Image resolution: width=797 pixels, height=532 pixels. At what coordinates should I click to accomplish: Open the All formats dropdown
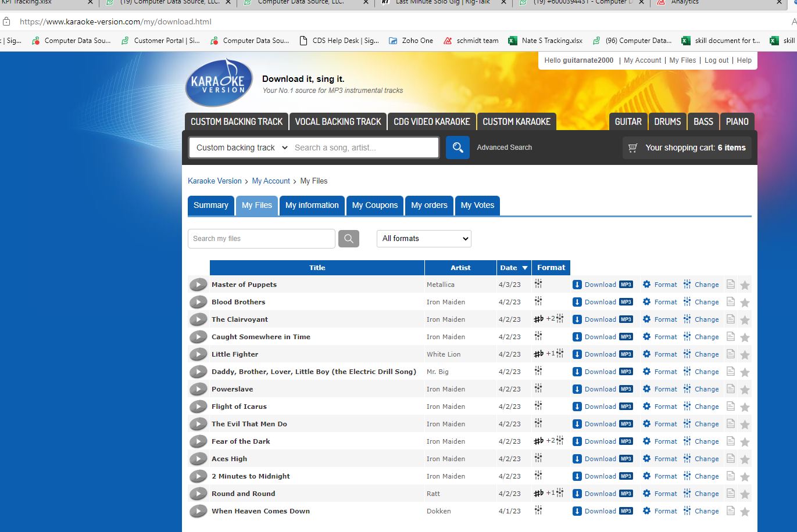point(424,239)
